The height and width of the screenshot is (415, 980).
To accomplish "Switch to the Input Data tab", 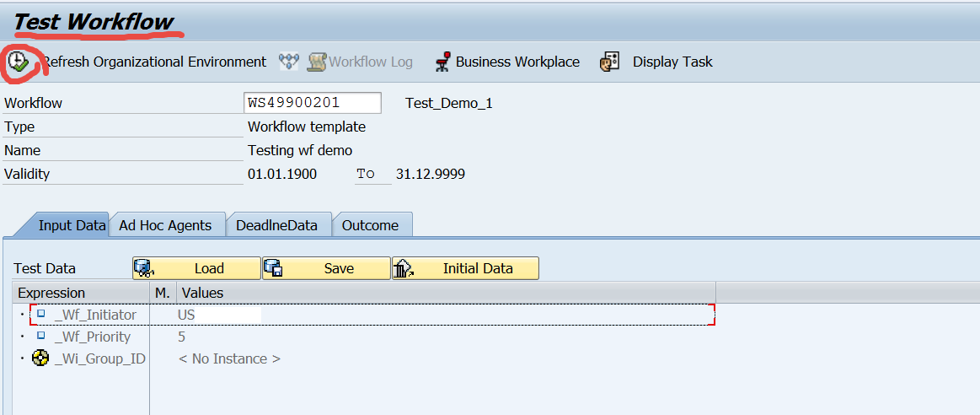I will pos(72,225).
